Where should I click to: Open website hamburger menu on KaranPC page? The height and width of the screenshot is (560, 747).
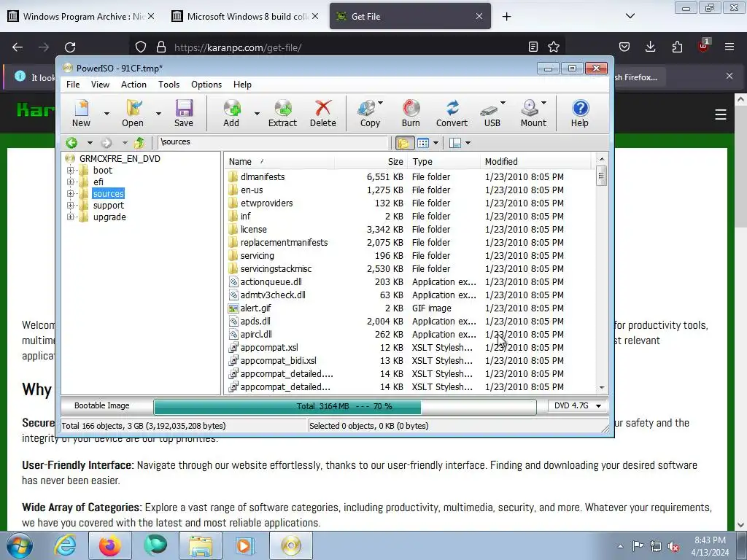720,114
